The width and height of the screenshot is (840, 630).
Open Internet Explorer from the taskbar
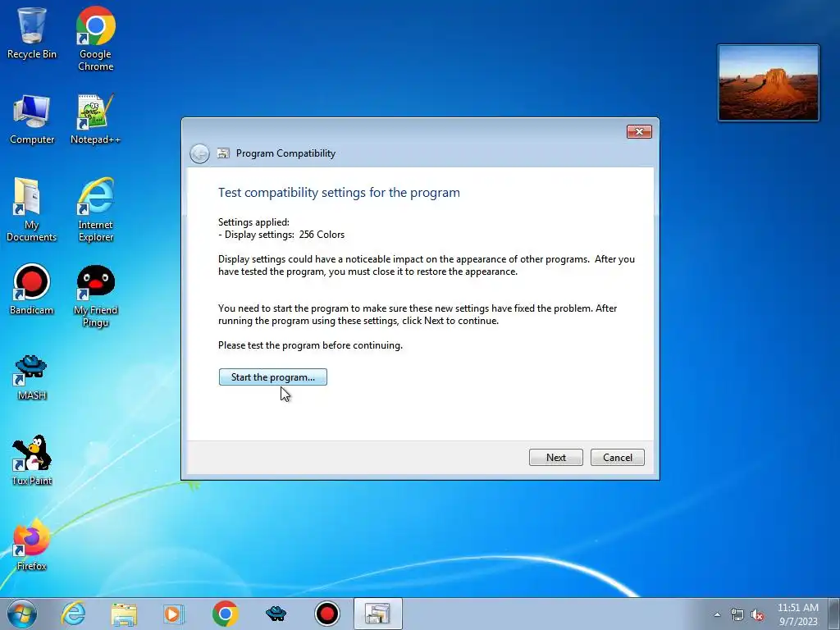tap(73, 614)
